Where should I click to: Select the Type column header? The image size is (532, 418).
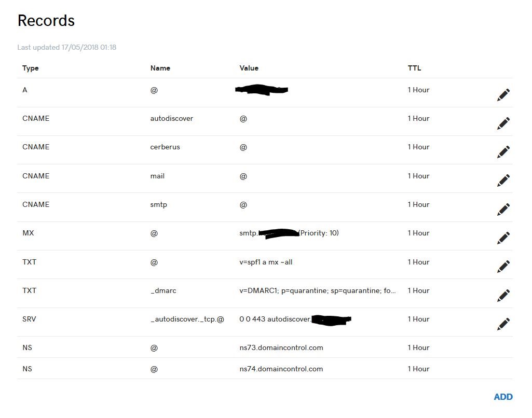[31, 68]
